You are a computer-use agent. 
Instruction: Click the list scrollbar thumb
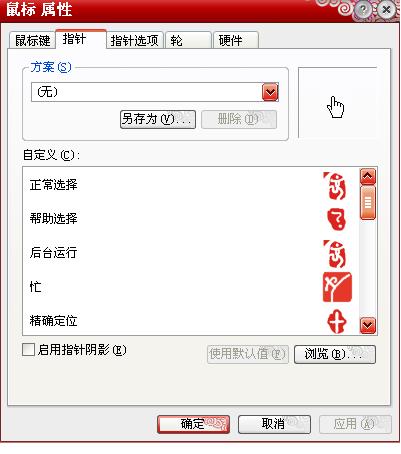[x=368, y=202]
